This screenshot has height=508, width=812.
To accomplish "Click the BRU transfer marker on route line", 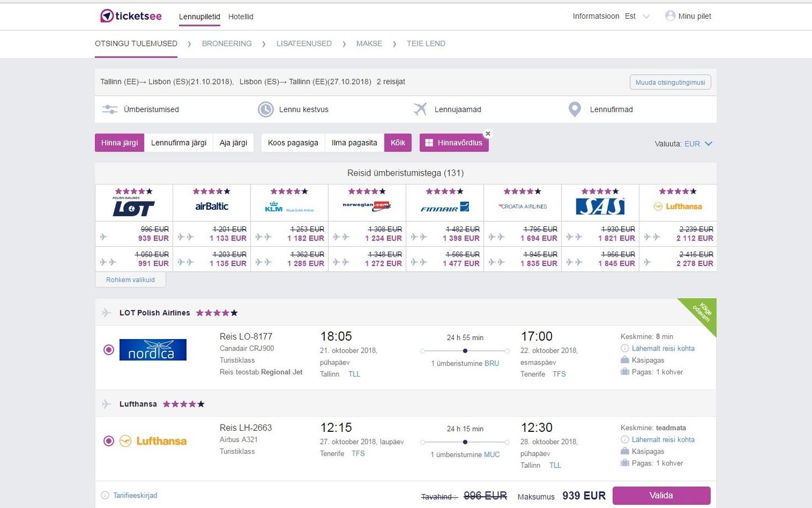I will pyautogui.click(x=465, y=351).
